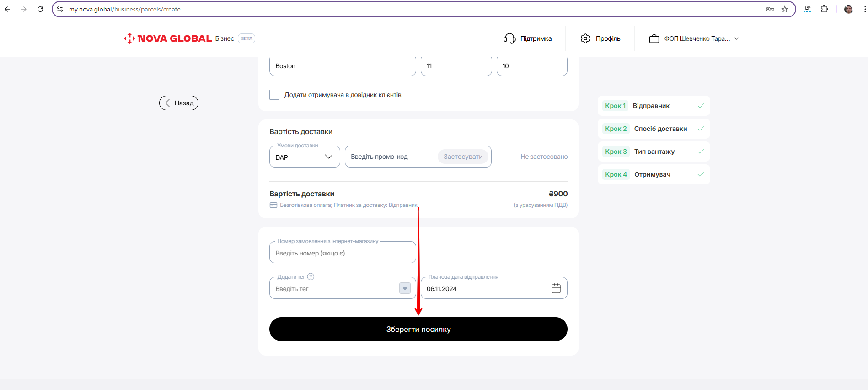Open support via headset icon

point(509,38)
